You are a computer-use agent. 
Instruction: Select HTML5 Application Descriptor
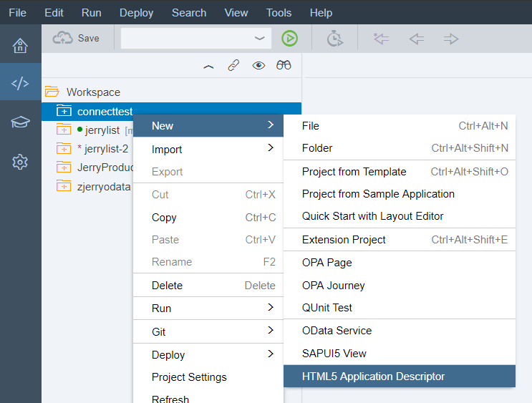[x=399, y=377]
